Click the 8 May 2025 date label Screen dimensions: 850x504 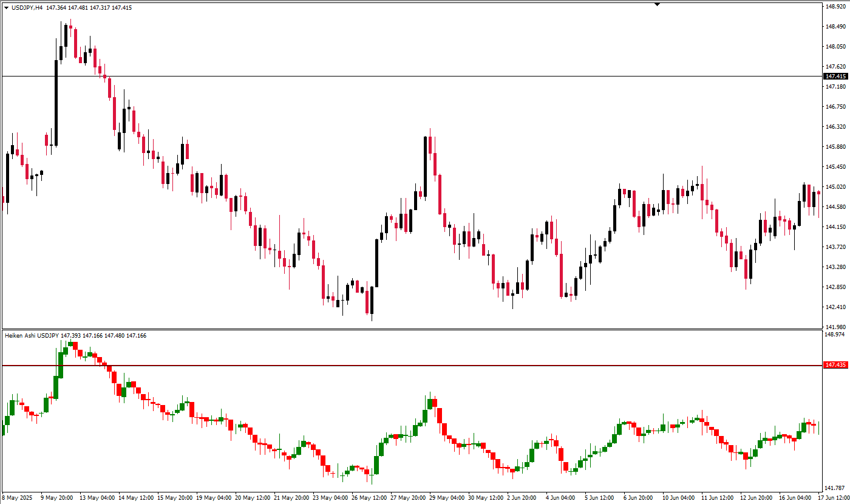18,498
